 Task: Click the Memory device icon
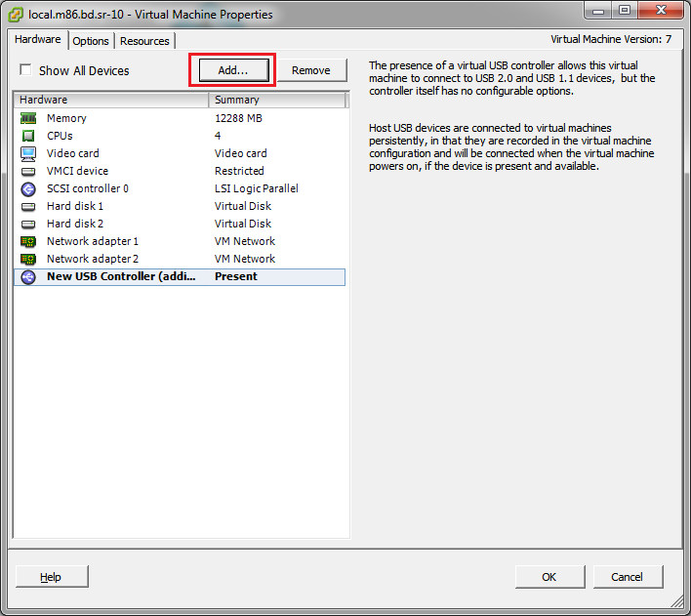click(x=28, y=118)
